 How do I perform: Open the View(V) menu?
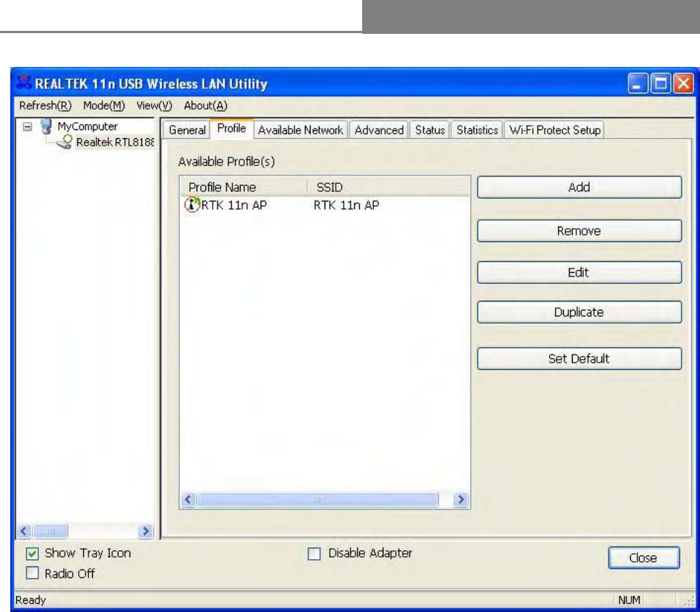(154, 106)
